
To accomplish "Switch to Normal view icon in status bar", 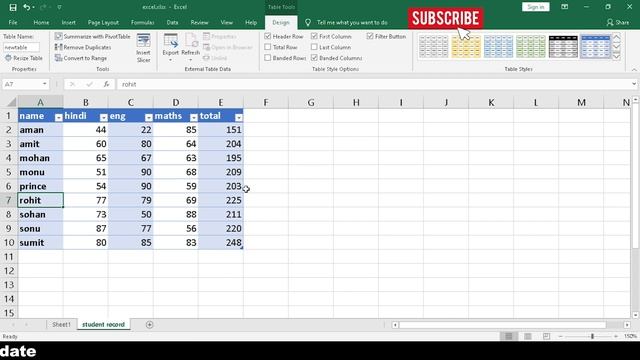I will (x=509, y=336).
